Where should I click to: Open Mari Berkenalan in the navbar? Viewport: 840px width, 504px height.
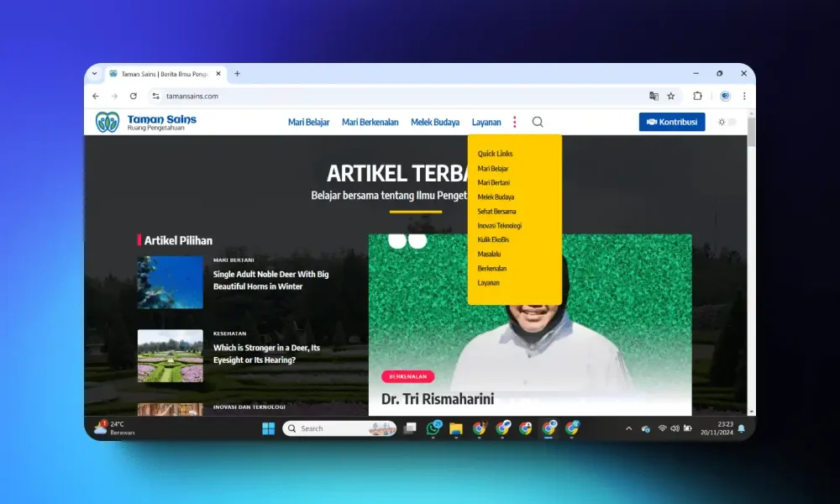(370, 122)
